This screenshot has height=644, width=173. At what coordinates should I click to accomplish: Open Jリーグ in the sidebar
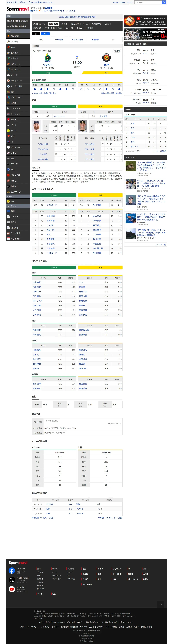[x=18, y=75]
